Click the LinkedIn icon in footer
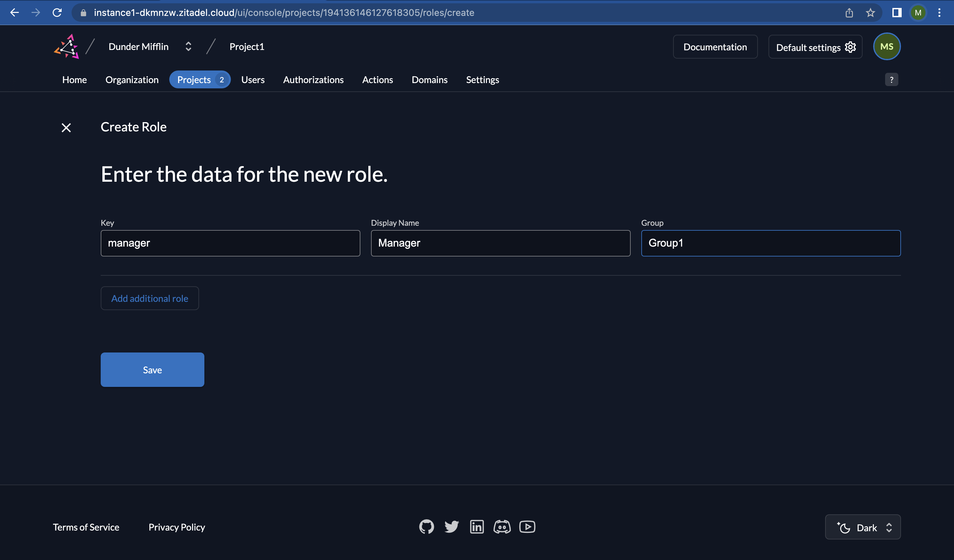The image size is (954, 560). 477,526
